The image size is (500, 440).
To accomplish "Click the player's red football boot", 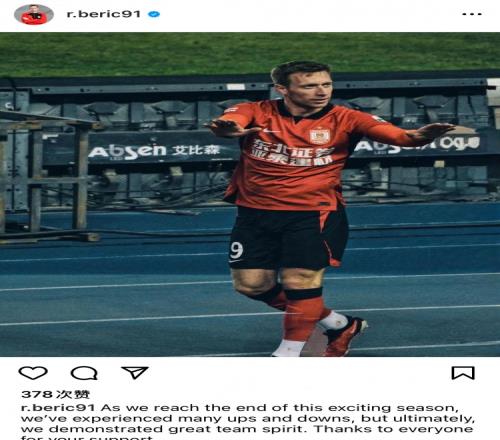I will 346,337.
